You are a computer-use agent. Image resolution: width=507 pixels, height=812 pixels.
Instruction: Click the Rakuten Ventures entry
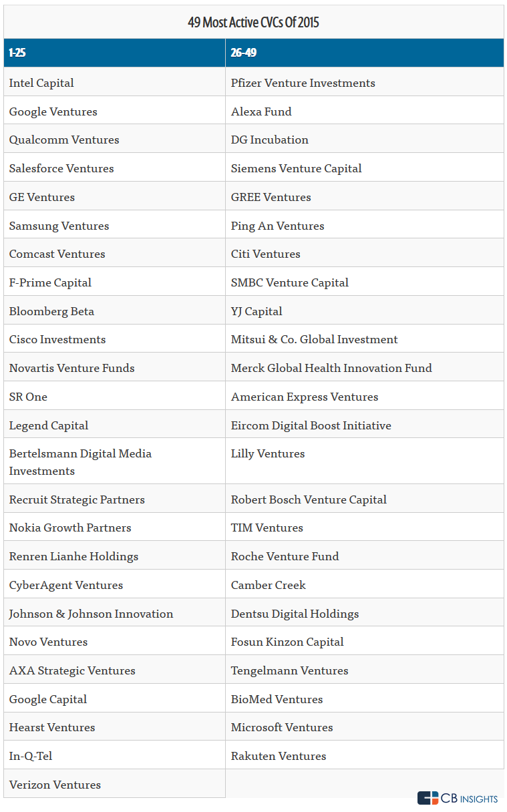279,756
